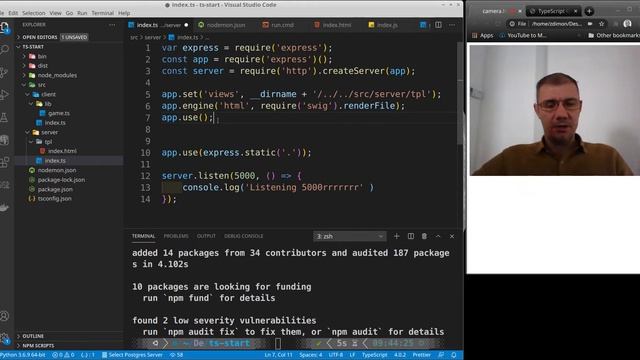Switch to the nodemon.json editor tab
The height and width of the screenshot is (360, 640).
pyautogui.click(x=222, y=25)
